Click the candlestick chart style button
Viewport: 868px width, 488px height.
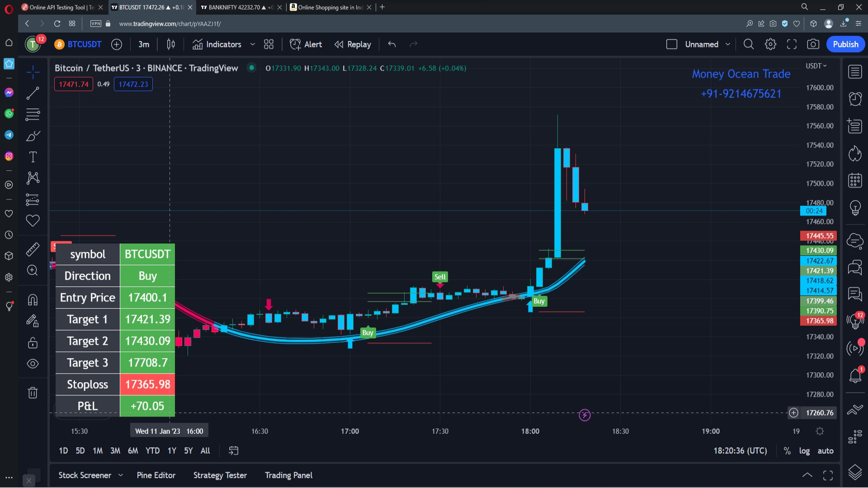click(x=171, y=44)
